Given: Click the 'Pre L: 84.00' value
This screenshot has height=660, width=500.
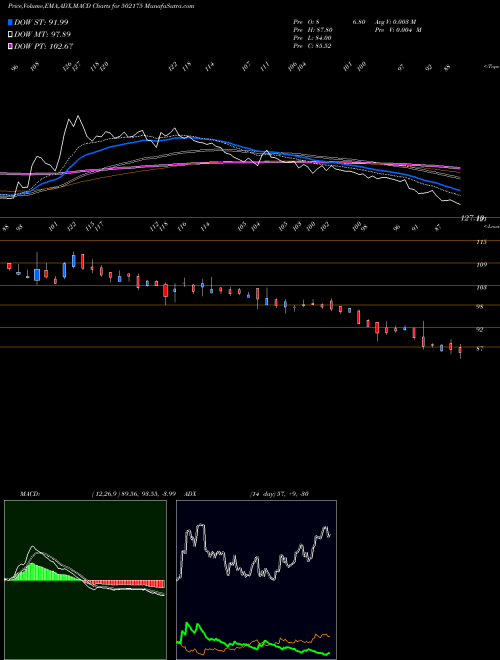Looking at the screenshot, I should click(x=313, y=37).
